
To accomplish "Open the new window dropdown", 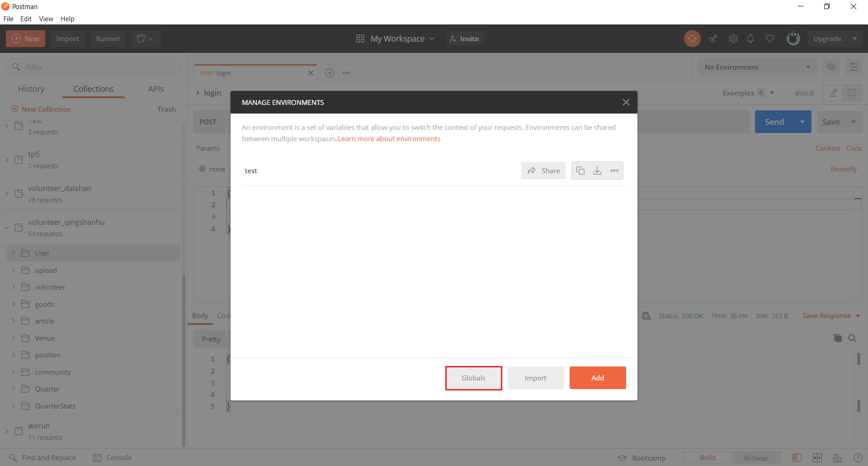I will [146, 39].
